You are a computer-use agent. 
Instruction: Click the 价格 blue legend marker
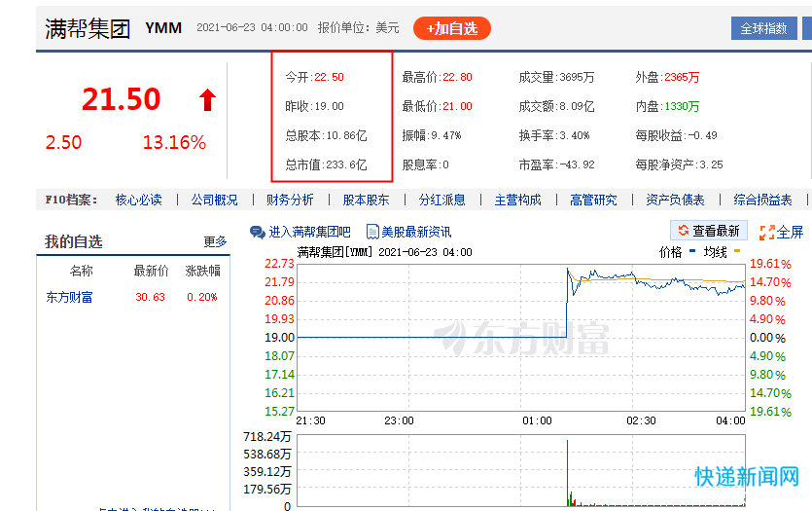coord(693,251)
